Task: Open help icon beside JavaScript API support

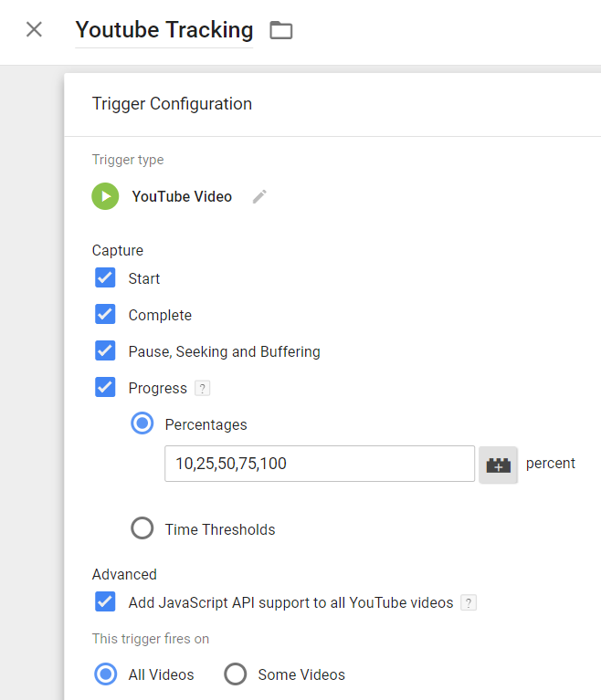Action: (469, 602)
